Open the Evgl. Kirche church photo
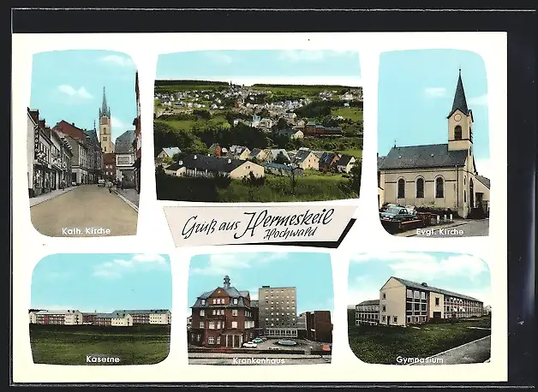Image resolution: width=538 pixels, height=392 pixels. [x=433, y=141]
